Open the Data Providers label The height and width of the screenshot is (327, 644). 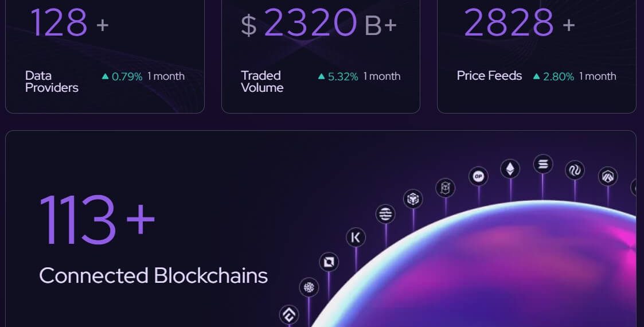pos(52,81)
